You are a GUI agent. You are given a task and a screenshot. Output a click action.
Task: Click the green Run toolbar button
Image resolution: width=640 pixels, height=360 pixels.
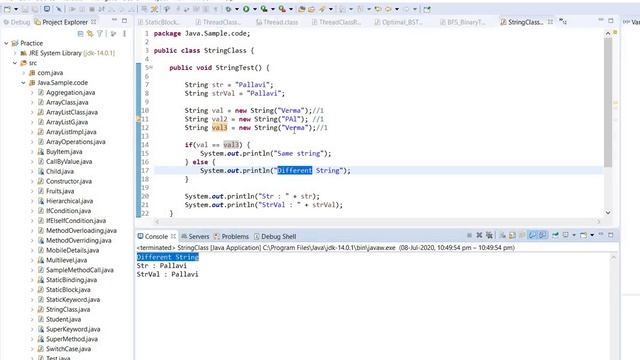coord(246,9)
